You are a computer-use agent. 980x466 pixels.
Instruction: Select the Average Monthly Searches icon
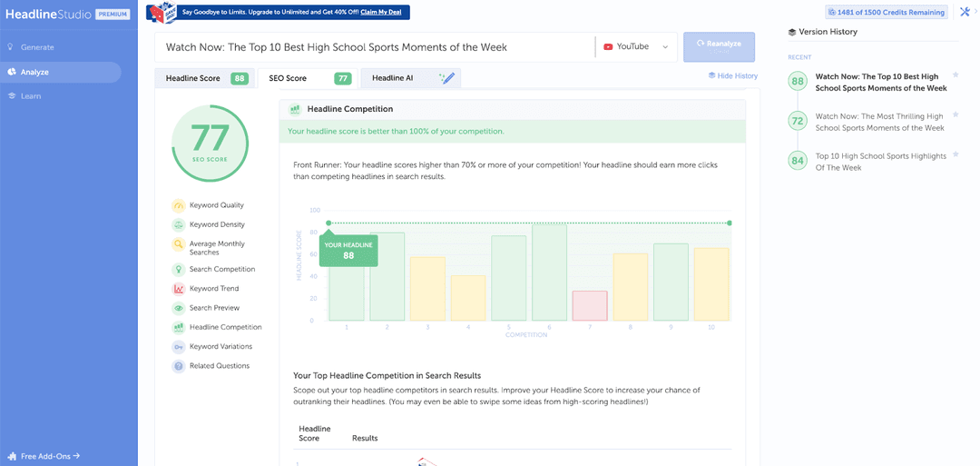179,244
